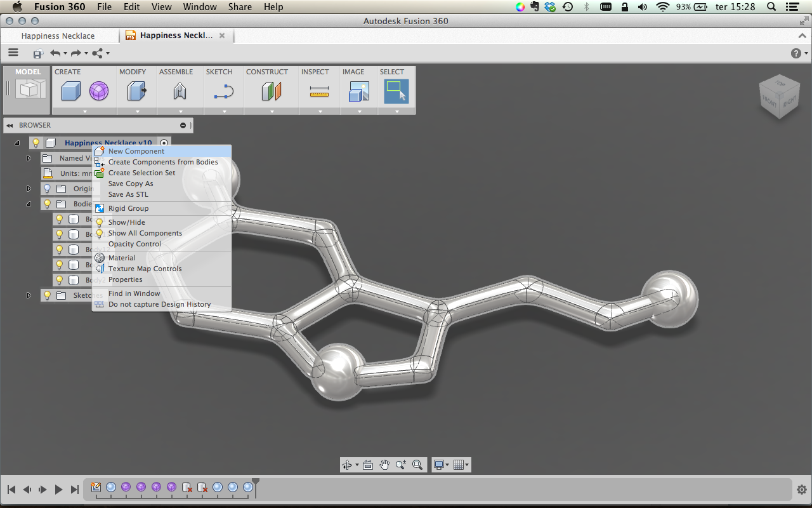
Task: Click the Redo arrow icon
Action: (75, 53)
